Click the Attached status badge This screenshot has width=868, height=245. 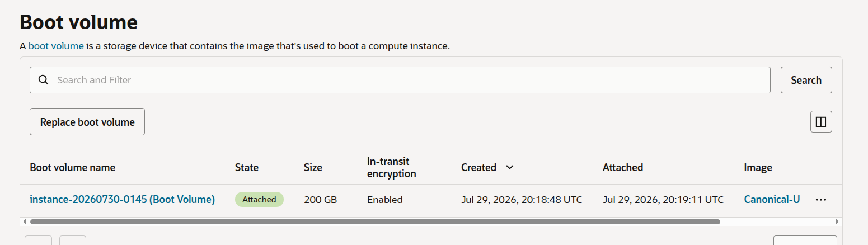point(259,200)
